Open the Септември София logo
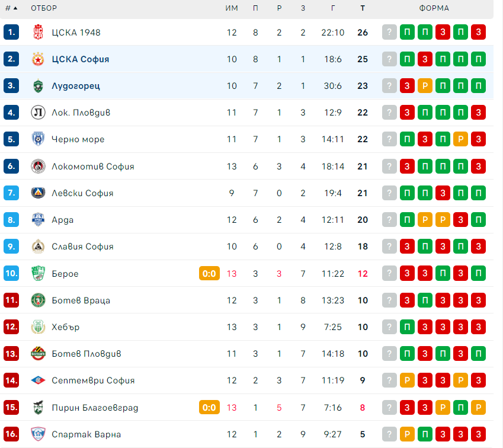The image size is (503, 448). (38, 380)
